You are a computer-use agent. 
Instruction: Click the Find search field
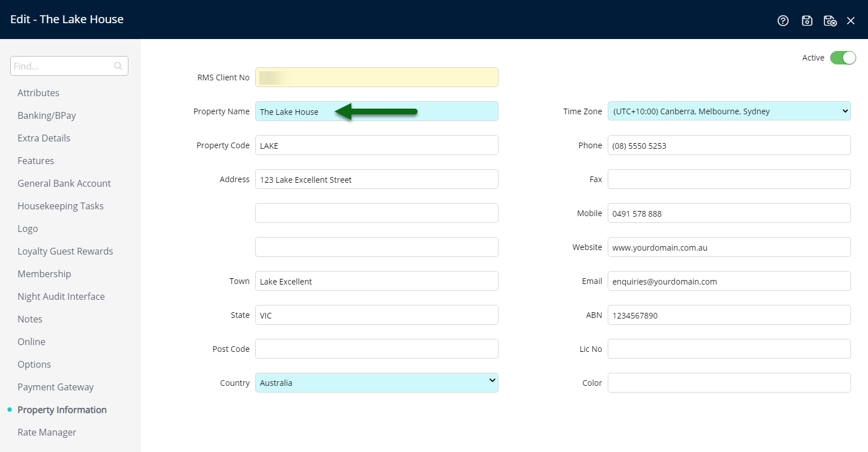(69, 66)
